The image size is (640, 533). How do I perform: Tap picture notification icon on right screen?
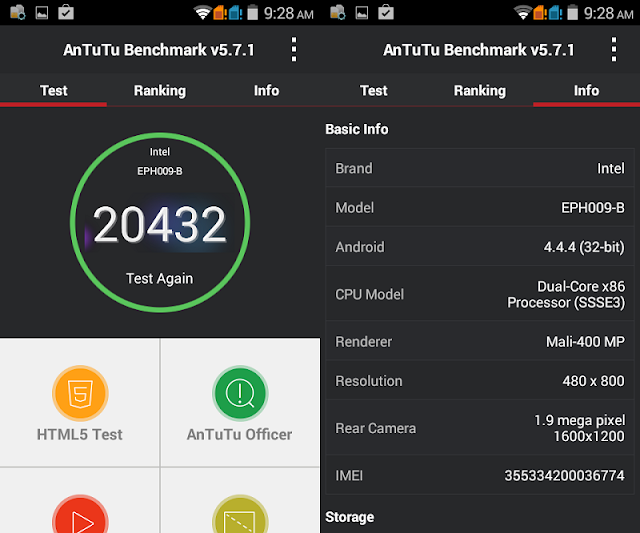362,13
